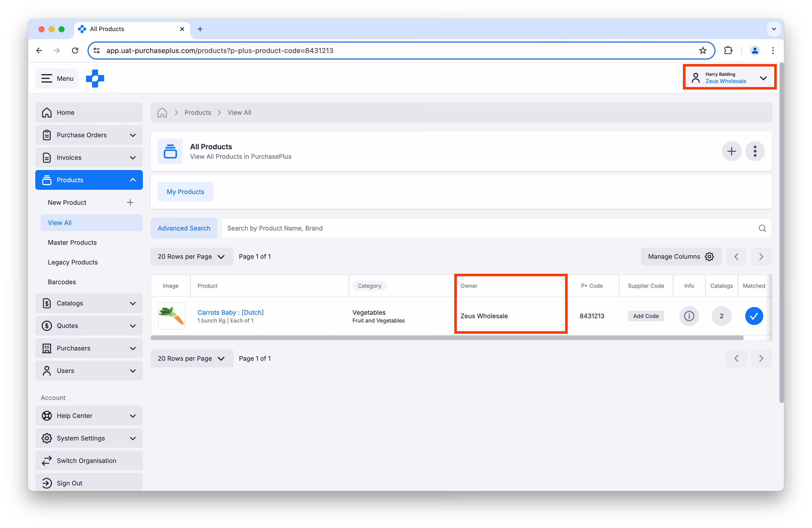Expand the Catalogs sidebar section
The image size is (812, 528).
pos(89,303)
